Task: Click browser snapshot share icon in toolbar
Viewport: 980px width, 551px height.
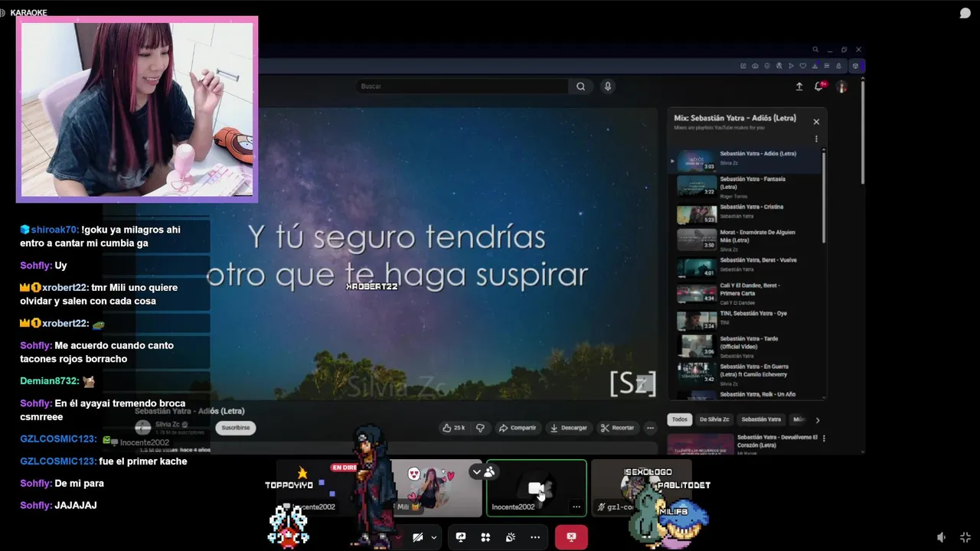Action: [x=743, y=66]
